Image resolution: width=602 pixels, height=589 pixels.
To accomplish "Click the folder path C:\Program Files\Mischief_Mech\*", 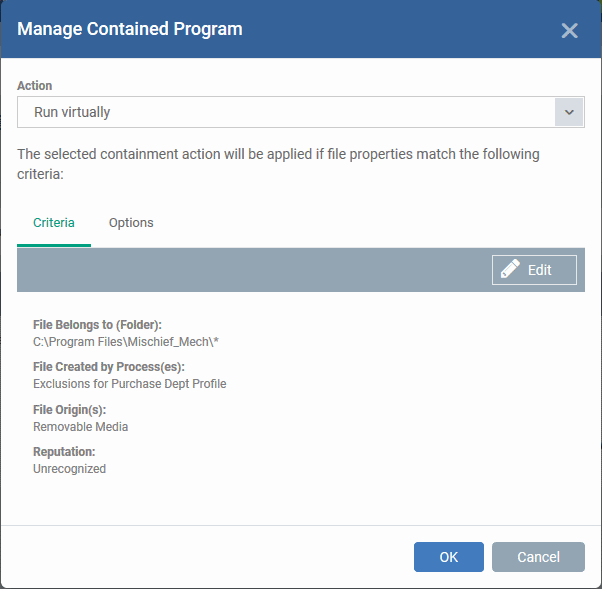I will pyautogui.click(x=126, y=342).
